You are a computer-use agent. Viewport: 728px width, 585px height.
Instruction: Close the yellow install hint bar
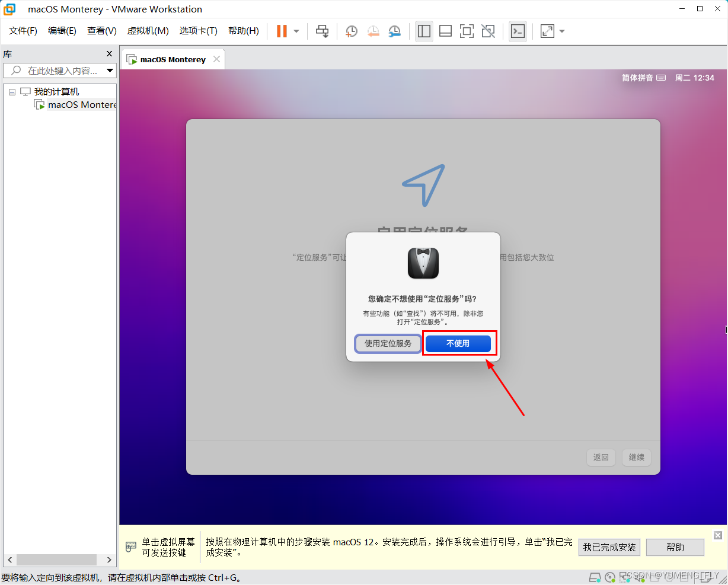click(718, 535)
